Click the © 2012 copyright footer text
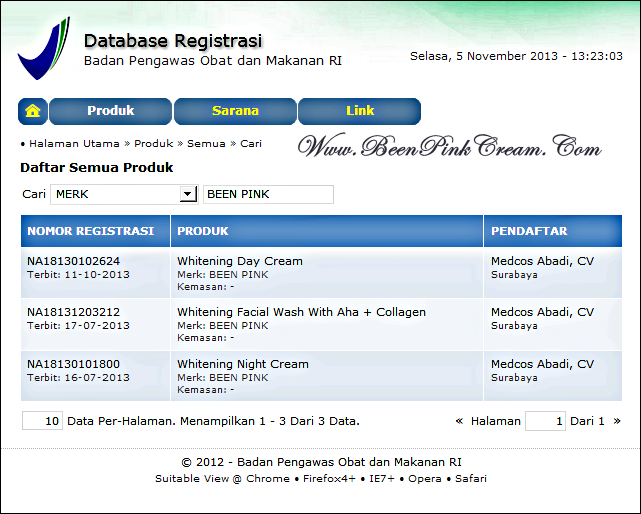Screen dimensions: 641x514 click(x=321, y=462)
